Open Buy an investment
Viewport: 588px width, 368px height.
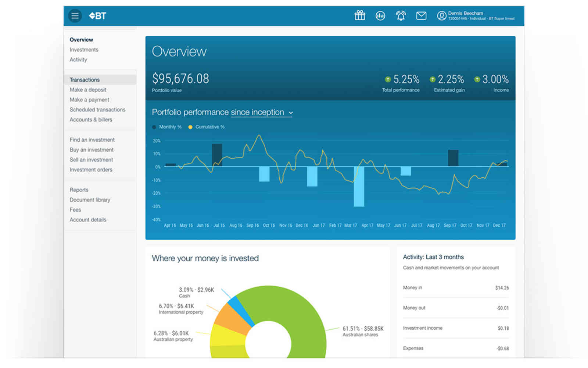click(92, 150)
